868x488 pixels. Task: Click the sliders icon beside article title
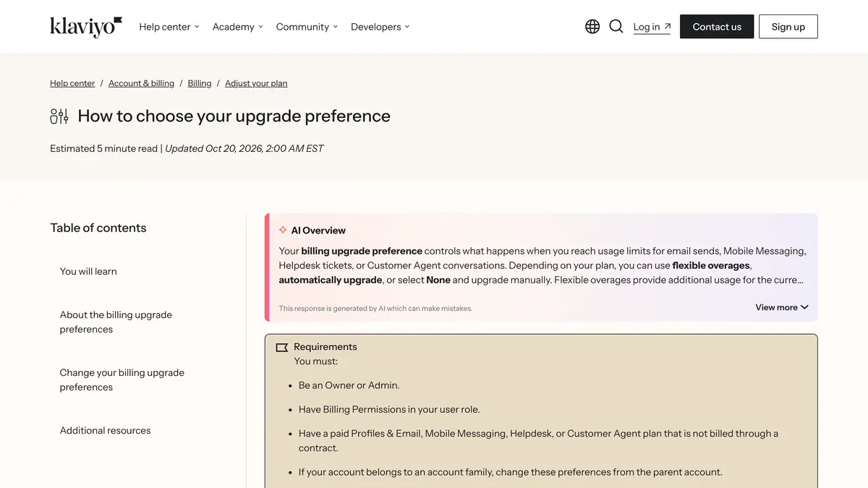coord(59,116)
